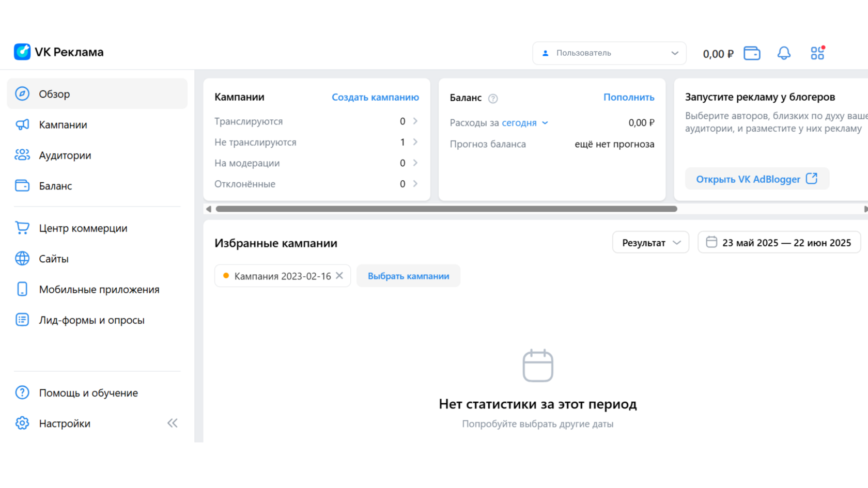Open the Результат dropdown
The width and height of the screenshot is (868, 488).
click(x=650, y=242)
